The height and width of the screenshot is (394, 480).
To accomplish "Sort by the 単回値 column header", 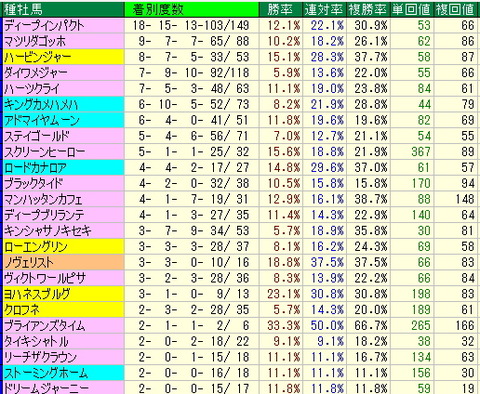I will [411, 9].
